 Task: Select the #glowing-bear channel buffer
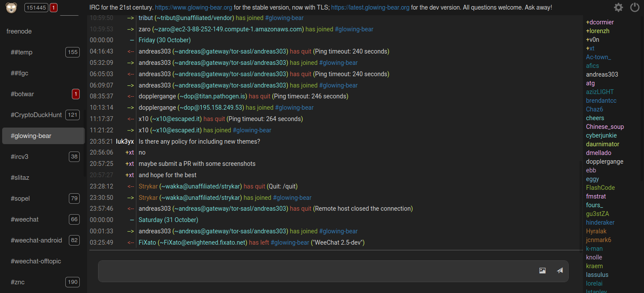(x=43, y=136)
